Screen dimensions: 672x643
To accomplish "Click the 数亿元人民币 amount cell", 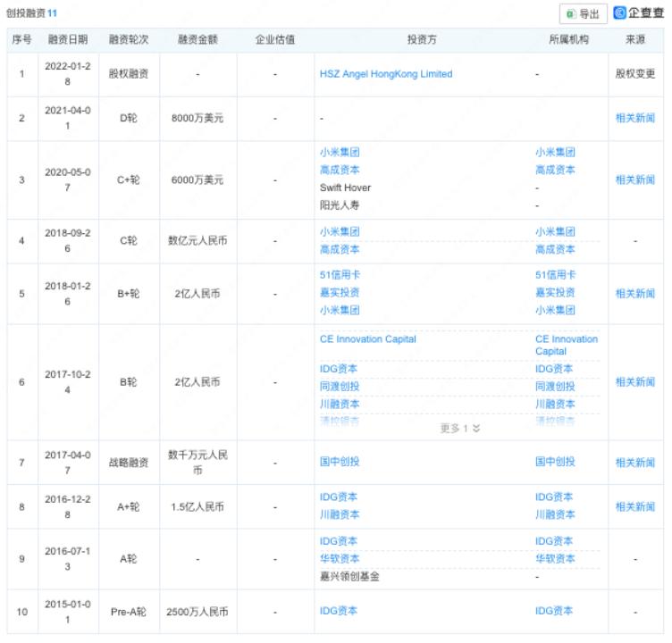I will click(197, 241).
